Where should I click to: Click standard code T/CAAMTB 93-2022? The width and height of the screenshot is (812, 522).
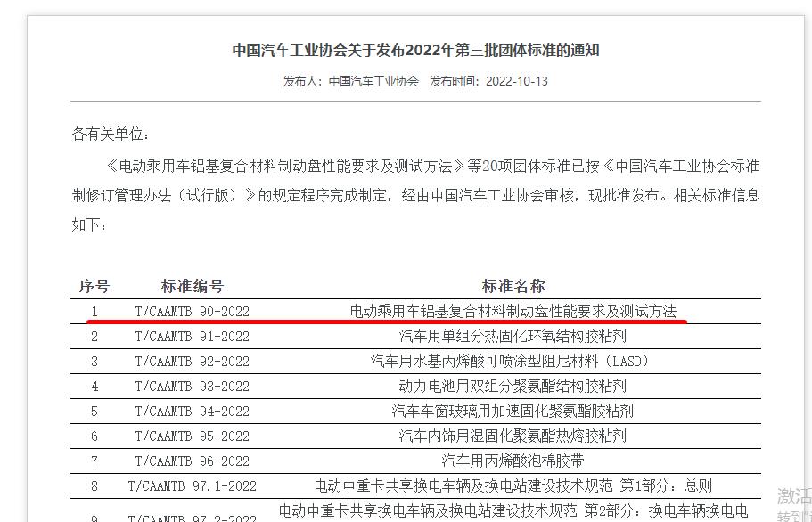(192, 387)
